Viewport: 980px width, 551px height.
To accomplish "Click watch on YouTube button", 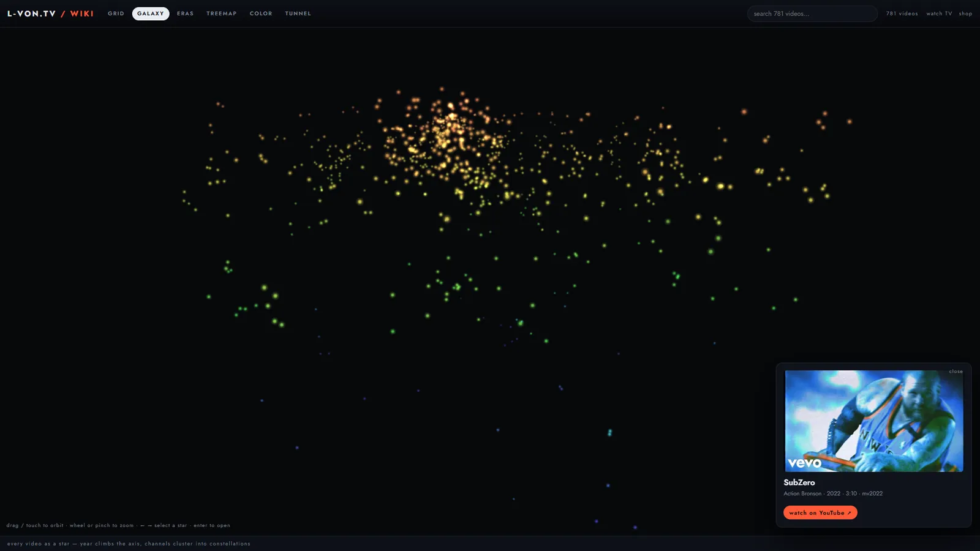I will tap(820, 512).
